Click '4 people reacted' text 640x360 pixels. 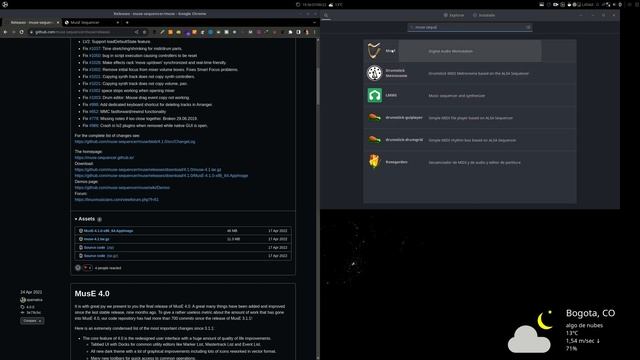(108, 268)
